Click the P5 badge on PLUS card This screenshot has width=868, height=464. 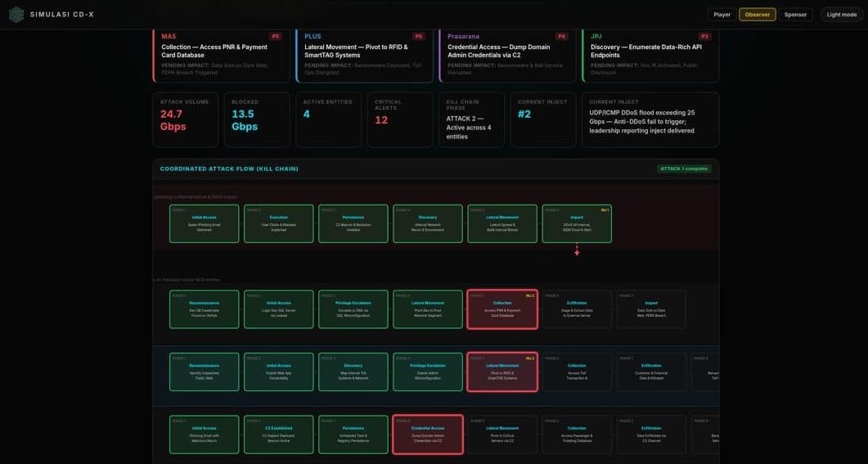(419, 37)
